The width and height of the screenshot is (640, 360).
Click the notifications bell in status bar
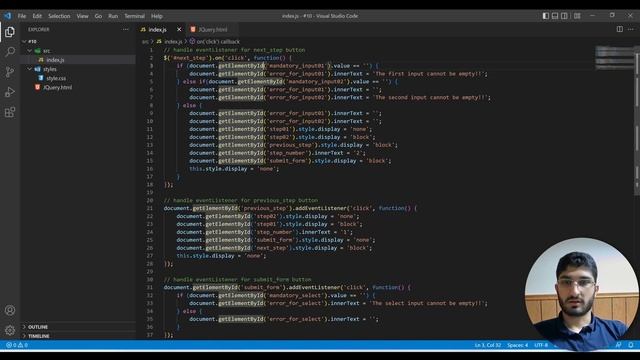tap(631, 345)
